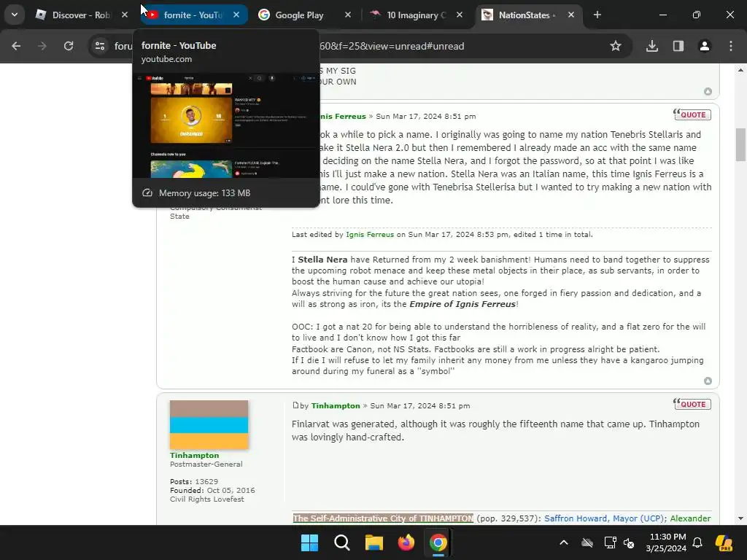The height and width of the screenshot is (560, 747).
Task: Open Ignis Ferreus link in last edited line
Action: tap(370, 234)
